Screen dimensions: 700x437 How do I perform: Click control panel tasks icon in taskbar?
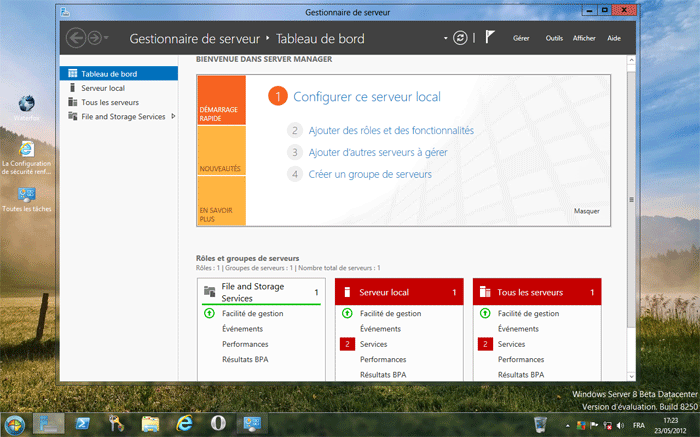pos(252,424)
